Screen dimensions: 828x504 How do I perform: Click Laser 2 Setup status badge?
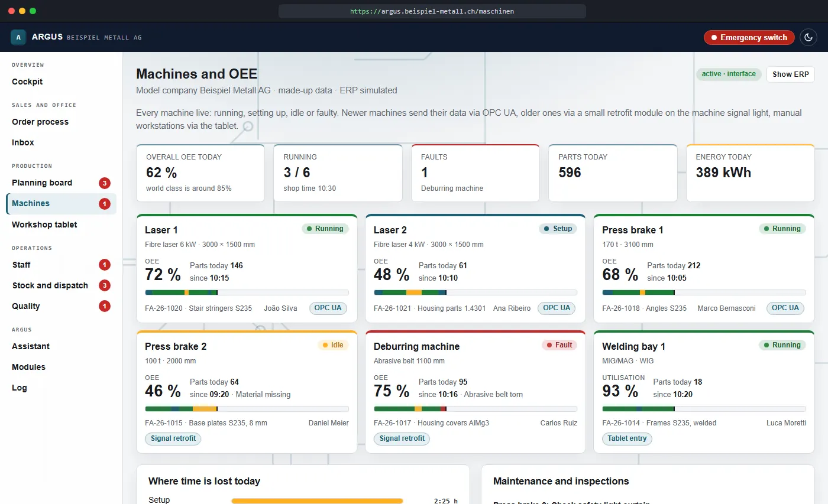(558, 229)
